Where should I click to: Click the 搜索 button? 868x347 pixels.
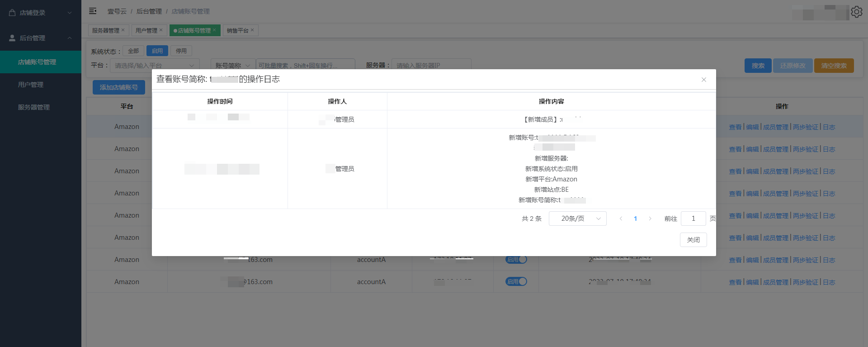758,66
